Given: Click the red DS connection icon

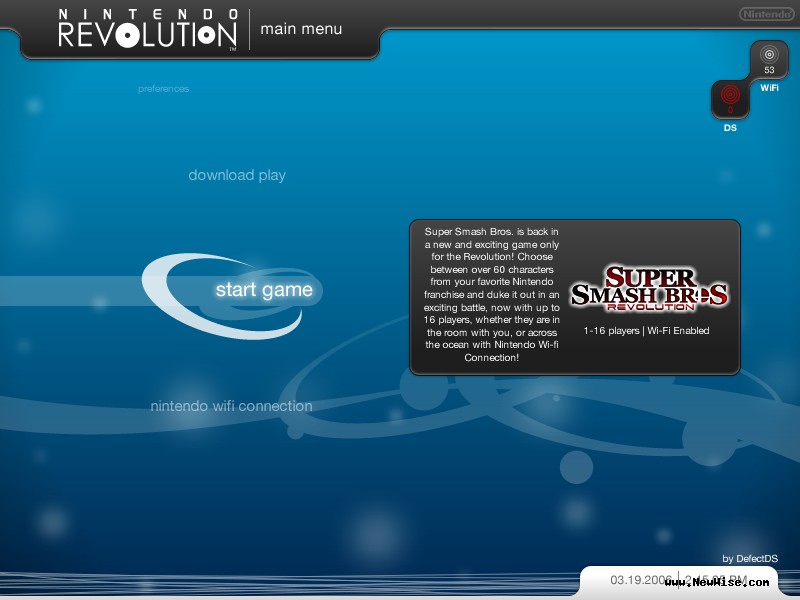Looking at the screenshot, I should (730, 99).
